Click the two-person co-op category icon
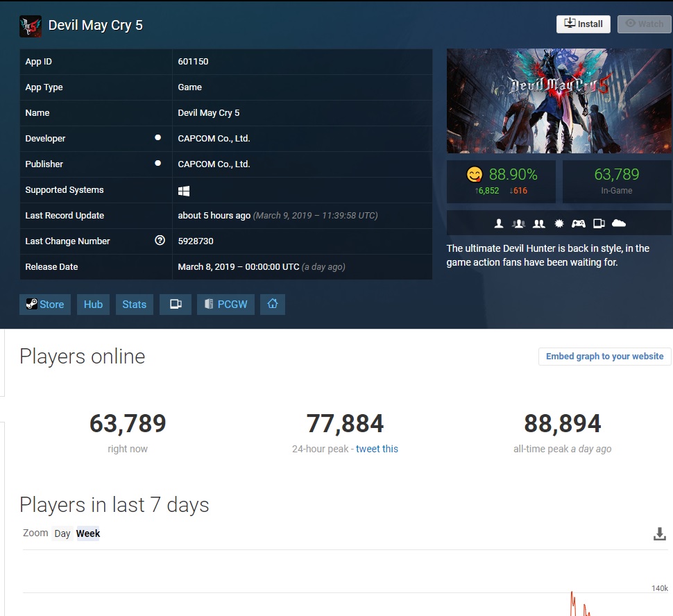 point(538,223)
